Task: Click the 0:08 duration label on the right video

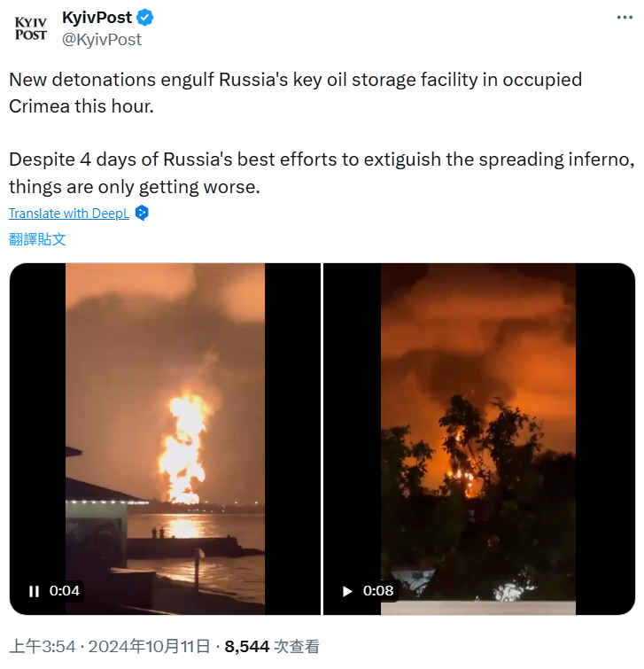Action: (x=378, y=591)
